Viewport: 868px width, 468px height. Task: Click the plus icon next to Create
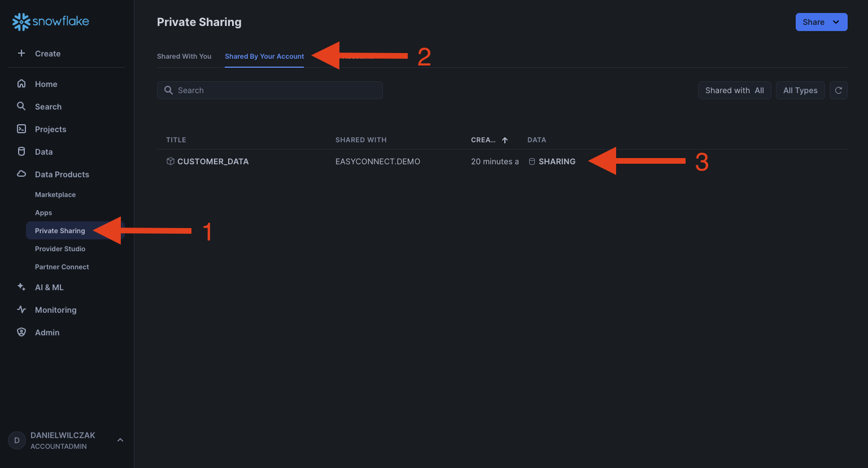21,53
